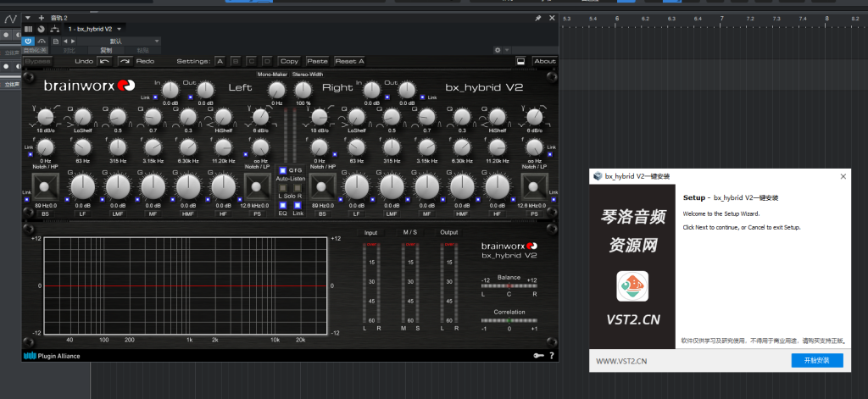The height and width of the screenshot is (399, 868).
Task: Click the Redo arrow button
Action: coord(125,62)
